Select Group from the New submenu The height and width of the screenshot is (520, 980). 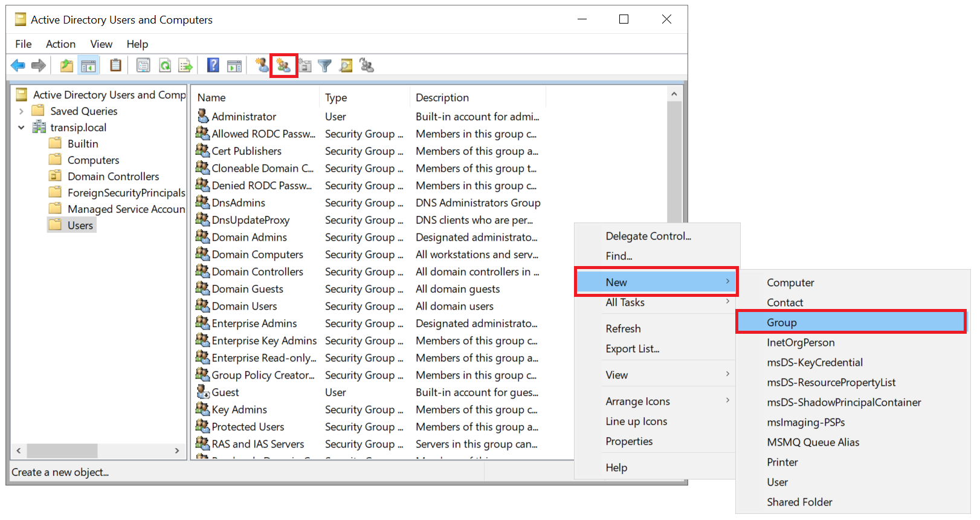pyautogui.click(x=851, y=322)
